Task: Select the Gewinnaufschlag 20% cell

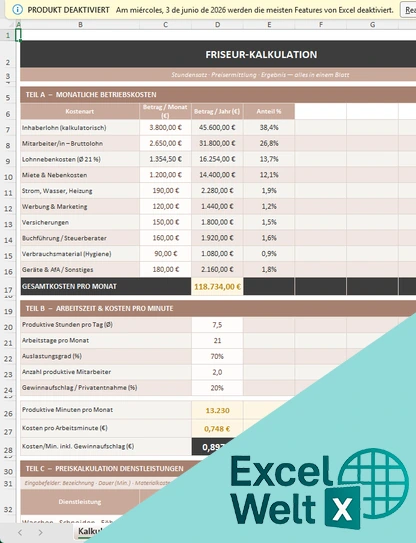Action: click(x=217, y=388)
